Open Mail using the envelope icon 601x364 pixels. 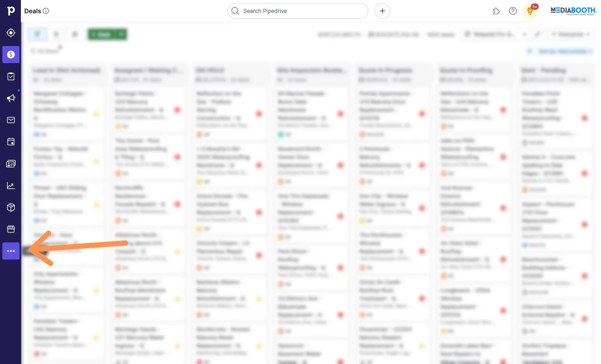coord(11,120)
